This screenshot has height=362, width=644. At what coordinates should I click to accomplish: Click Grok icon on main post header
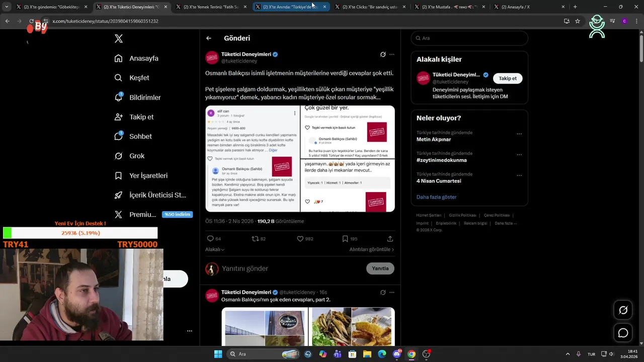[x=383, y=54]
